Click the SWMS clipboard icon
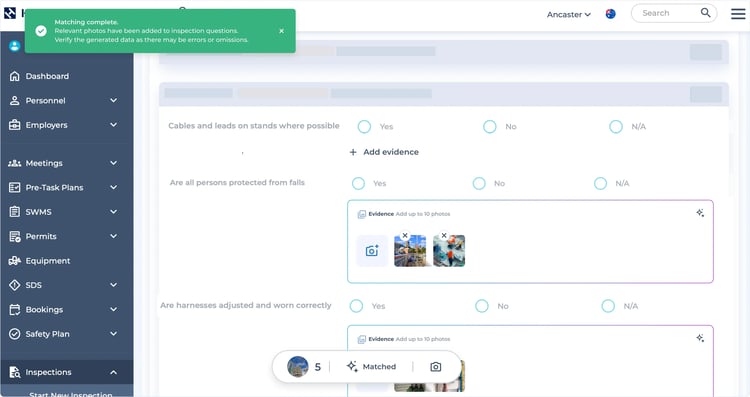This screenshot has height=397, width=750. point(15,212)
